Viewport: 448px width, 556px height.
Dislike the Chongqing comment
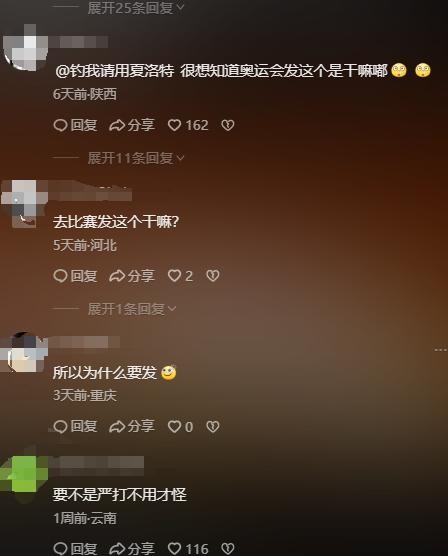coord(213,427)
